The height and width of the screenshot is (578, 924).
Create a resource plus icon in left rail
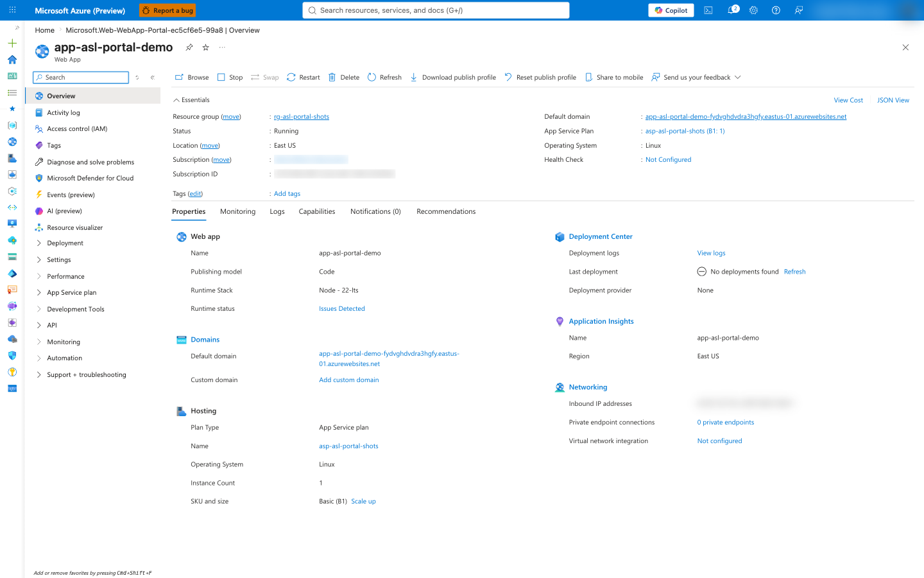click(x=12, y=43)
